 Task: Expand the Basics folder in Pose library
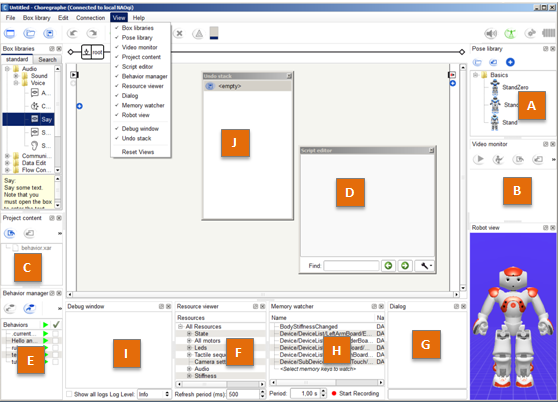(x=475, y=75)
